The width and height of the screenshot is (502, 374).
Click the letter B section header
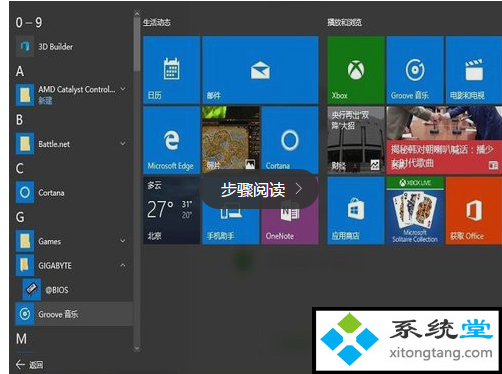point(20,120)
